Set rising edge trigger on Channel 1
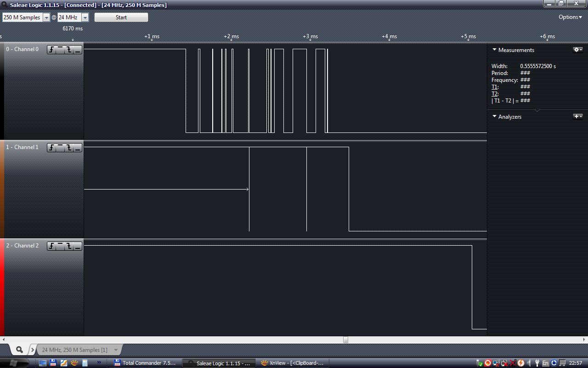 coord(51,148)
